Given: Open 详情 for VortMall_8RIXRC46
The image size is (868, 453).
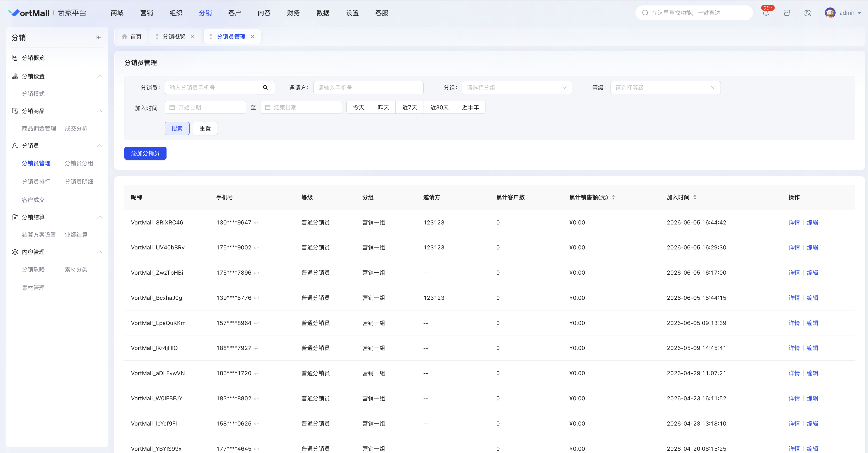Looking at the screenshot, I should click(x=794, y=222).
